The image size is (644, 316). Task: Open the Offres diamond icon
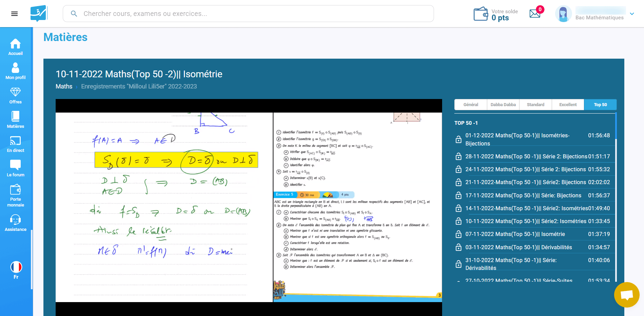click(15, 92)
